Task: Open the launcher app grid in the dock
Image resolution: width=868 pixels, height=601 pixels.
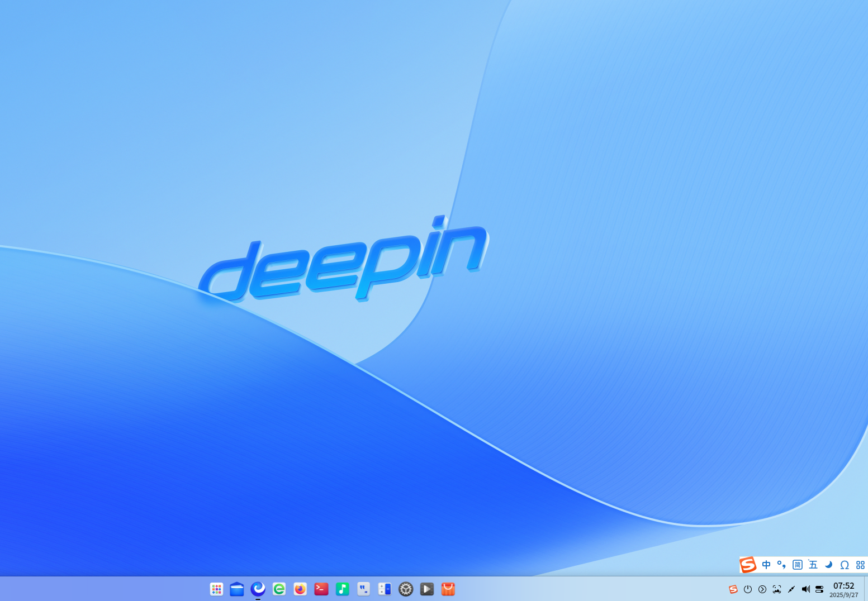Action: 216,589
